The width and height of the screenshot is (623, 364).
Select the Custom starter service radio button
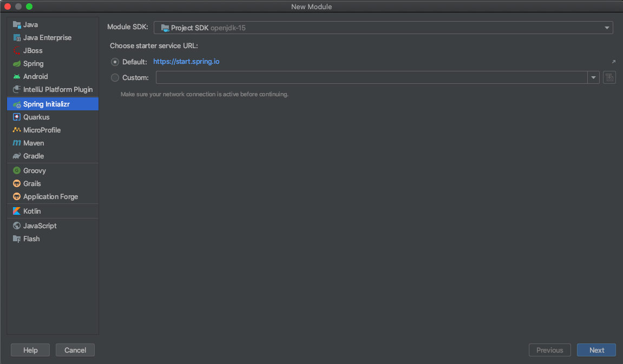pos(115,78)
